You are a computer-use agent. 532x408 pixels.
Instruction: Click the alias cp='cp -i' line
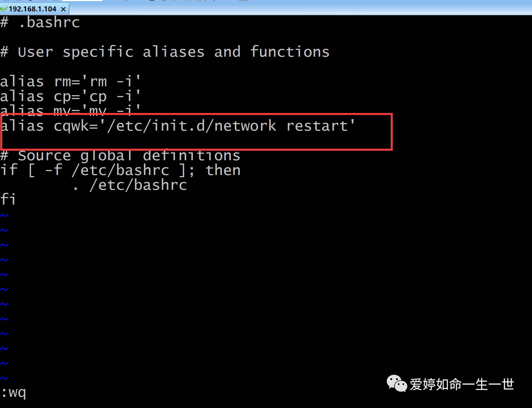click(x=70, y=97)
